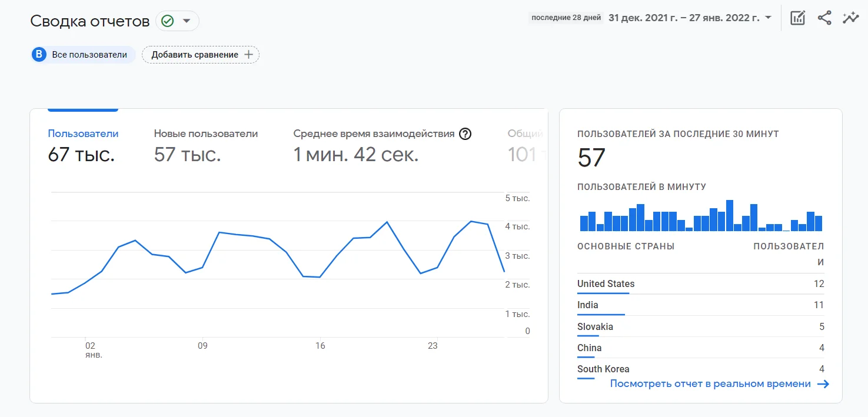The width and height of the screenshot is (868, 417).
Task: Click the green checkmark status icon
Action: pyautogui.click(x=168, y=21)
